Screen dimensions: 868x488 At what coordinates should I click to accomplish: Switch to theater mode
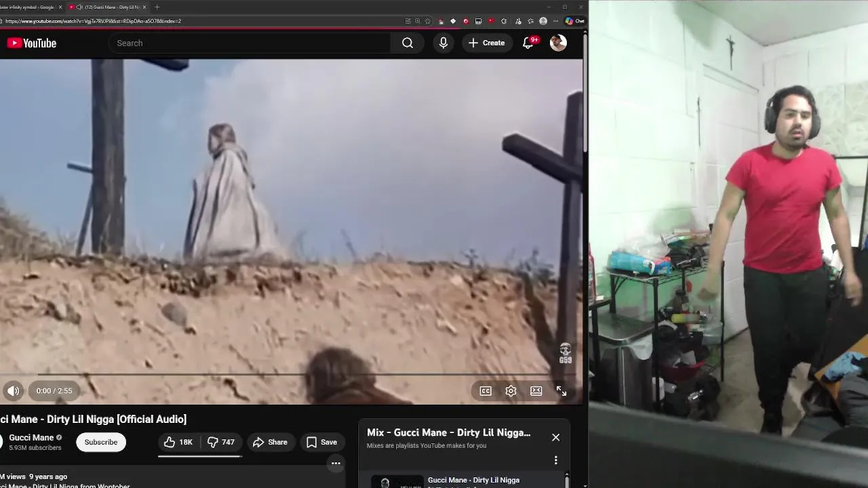536,391
